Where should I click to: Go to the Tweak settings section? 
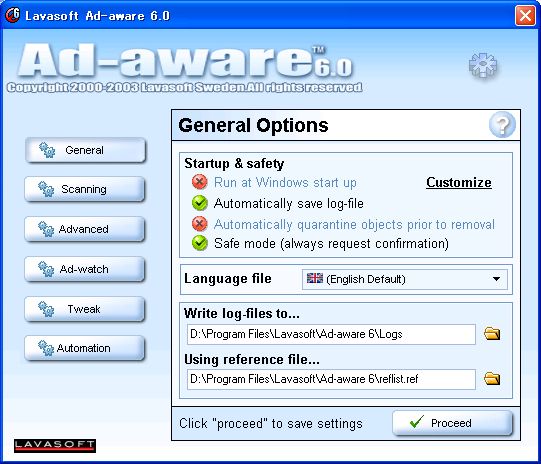[x=85, y=309]
